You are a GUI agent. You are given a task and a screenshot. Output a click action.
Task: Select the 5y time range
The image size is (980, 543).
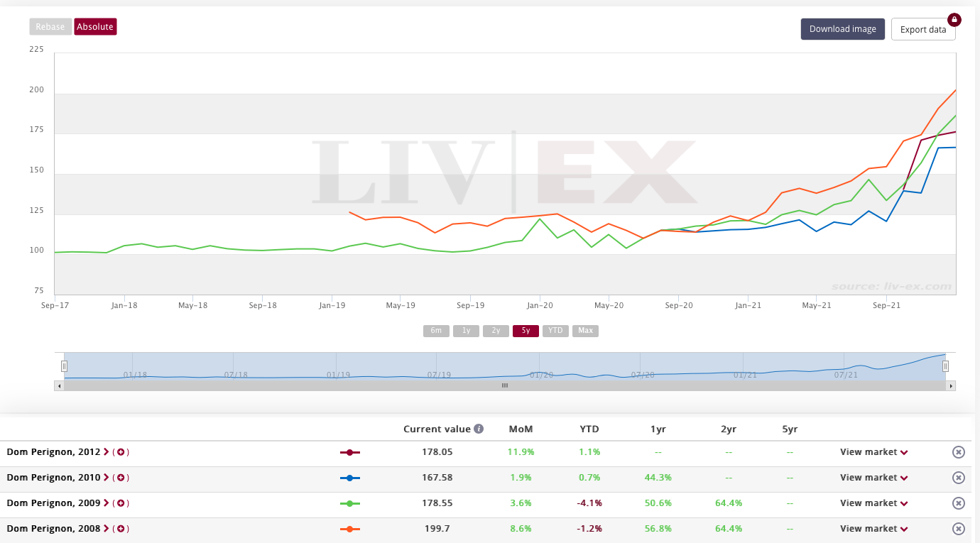[x=526, y=331]
